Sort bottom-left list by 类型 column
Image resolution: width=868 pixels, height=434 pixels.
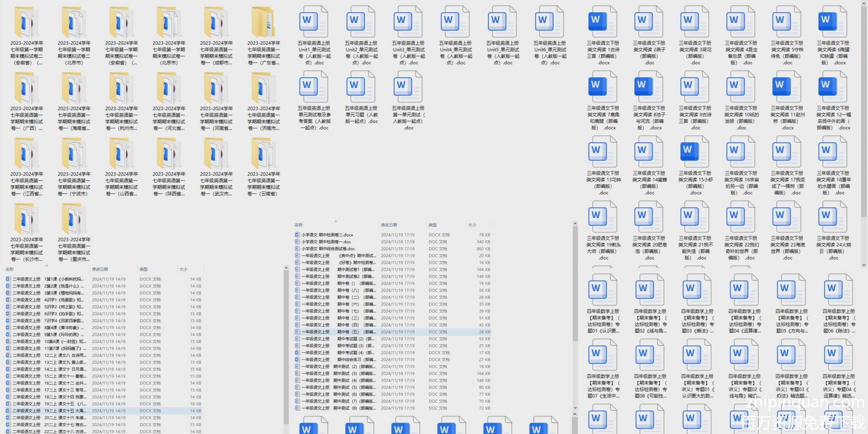144,270
